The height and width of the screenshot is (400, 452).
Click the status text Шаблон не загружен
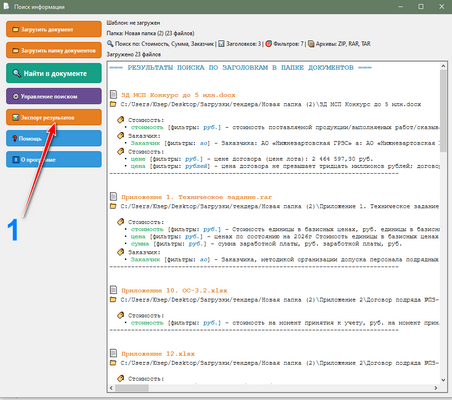133,23
